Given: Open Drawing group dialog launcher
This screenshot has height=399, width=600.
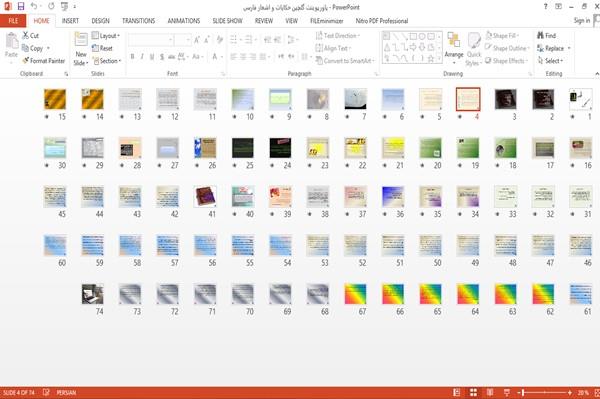Looking at the screenshot, I should (x=530, y=74).
